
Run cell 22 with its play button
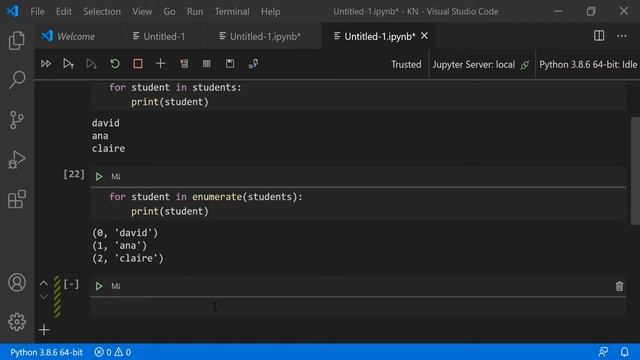99,176
